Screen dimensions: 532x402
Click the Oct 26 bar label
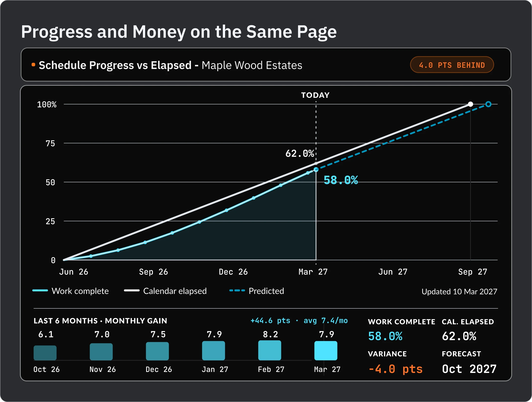[x=47, y=369]
